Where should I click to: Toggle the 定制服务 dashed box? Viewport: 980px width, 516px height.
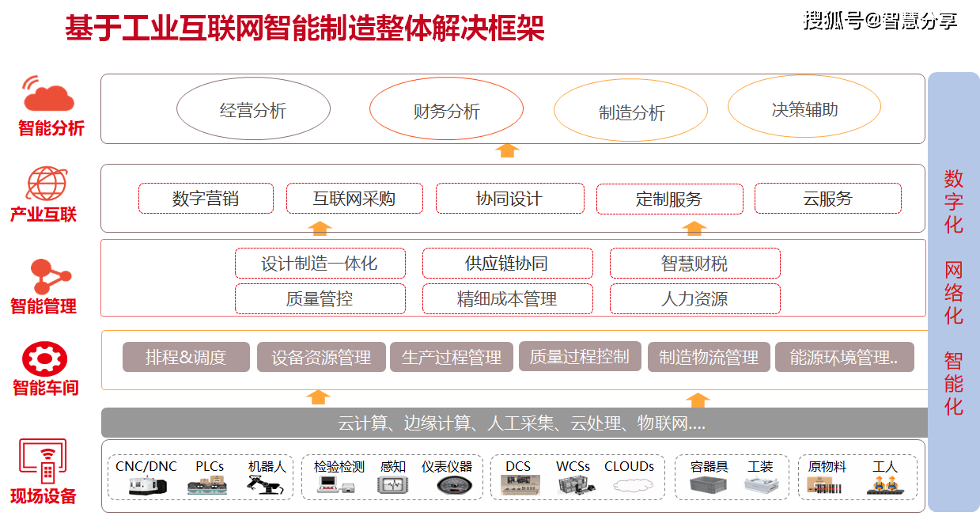(x=669, y=199)
